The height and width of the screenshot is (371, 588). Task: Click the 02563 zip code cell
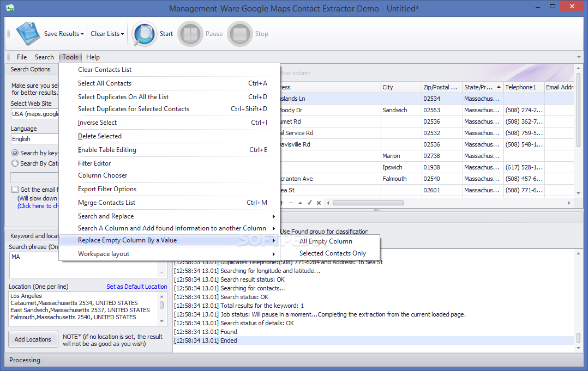pos(442,110)
